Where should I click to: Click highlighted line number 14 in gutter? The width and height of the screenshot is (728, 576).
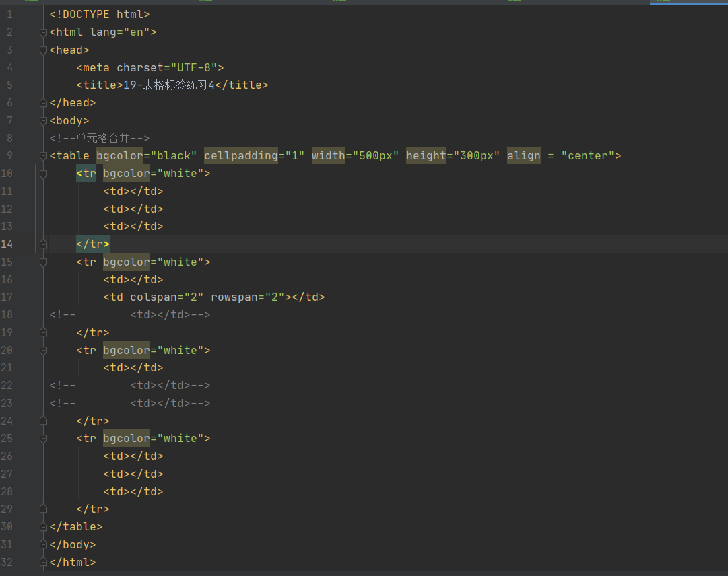point(7,244)
